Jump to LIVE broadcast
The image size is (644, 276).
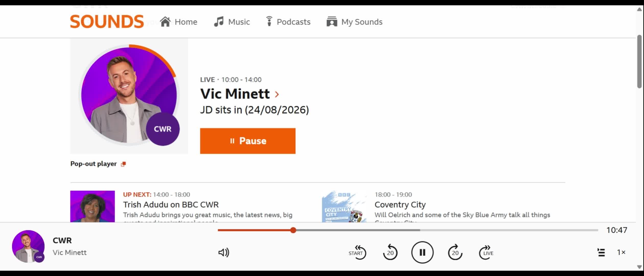[x=486, y=252]
